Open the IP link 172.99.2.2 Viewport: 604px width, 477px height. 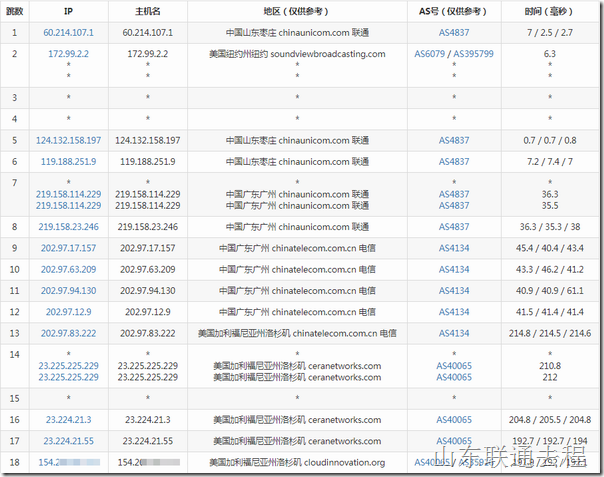pyautogui.click(x=68, y=54)
